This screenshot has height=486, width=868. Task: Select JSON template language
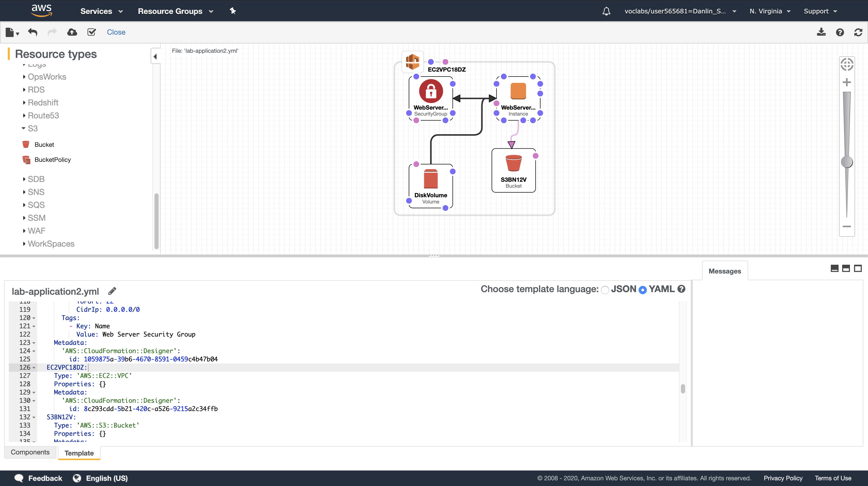[605, 290]
